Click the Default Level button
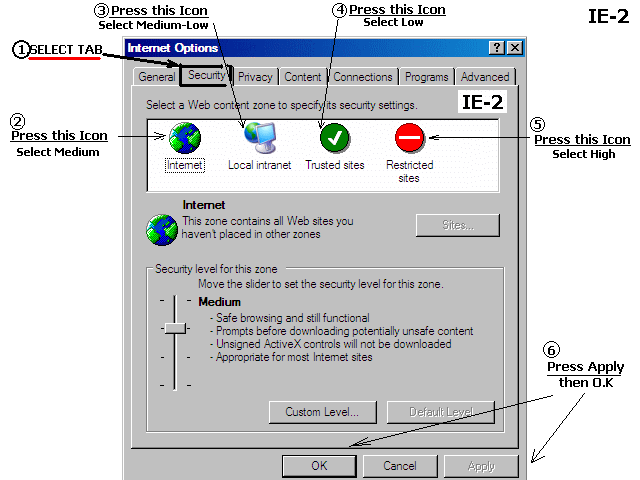 click(441, 412)
